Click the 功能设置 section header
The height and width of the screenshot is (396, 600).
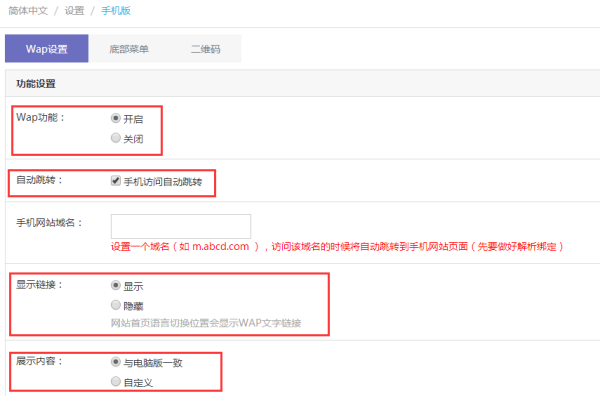click(36, 83)
